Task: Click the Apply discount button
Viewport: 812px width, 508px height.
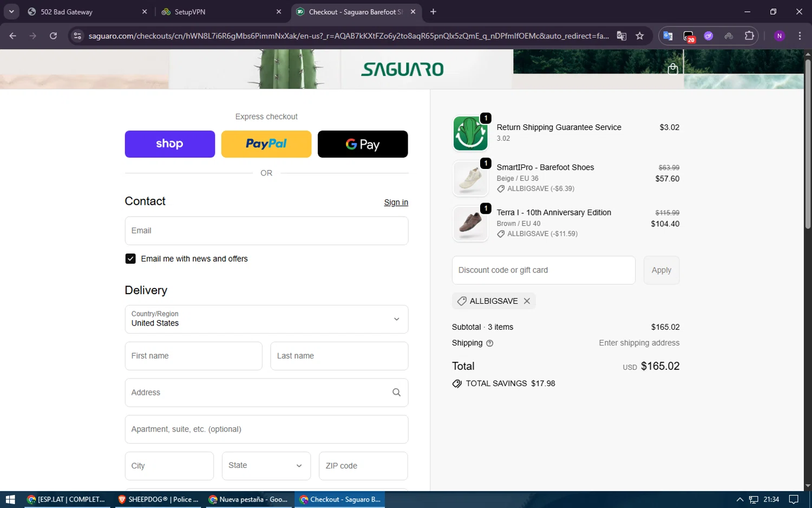Action: coord(662,270)
